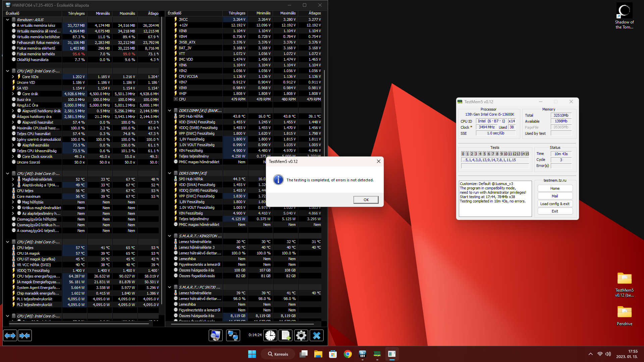Collapse the DDR5 DIMM [#3] group
This screenshot has height=362, width=644.
[169, 173]
